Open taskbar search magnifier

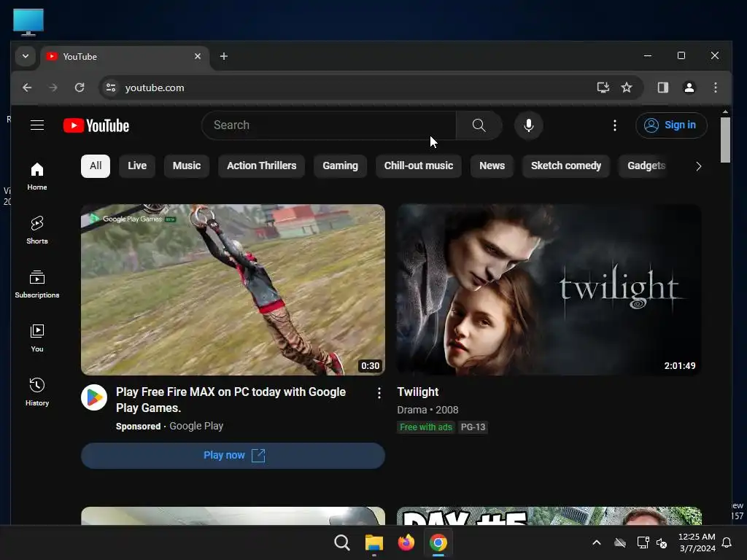pyautogui.click(x=341, y=542)
